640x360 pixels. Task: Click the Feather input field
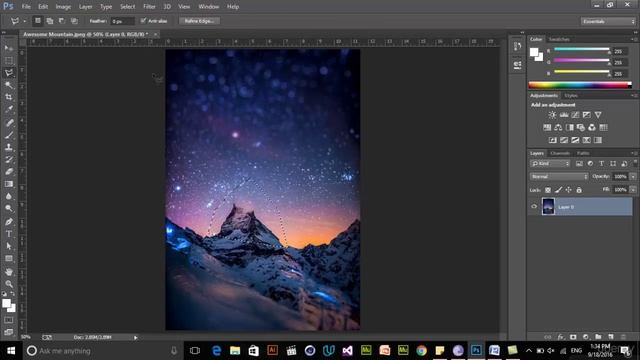coord(122,21)
